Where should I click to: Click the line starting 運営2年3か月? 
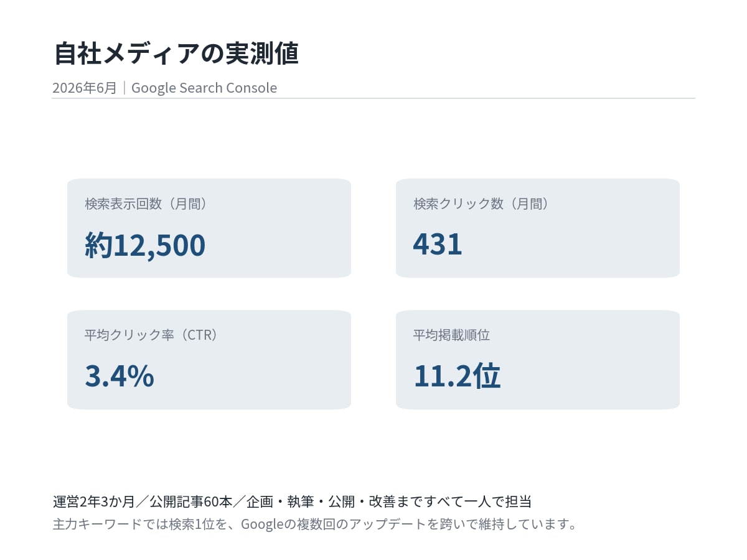tap(292, 502)
